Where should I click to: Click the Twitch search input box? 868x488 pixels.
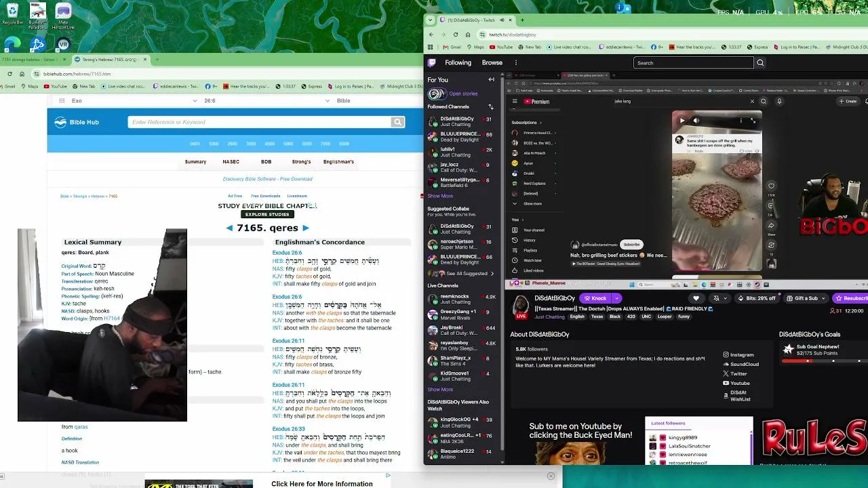click(694, 63)
